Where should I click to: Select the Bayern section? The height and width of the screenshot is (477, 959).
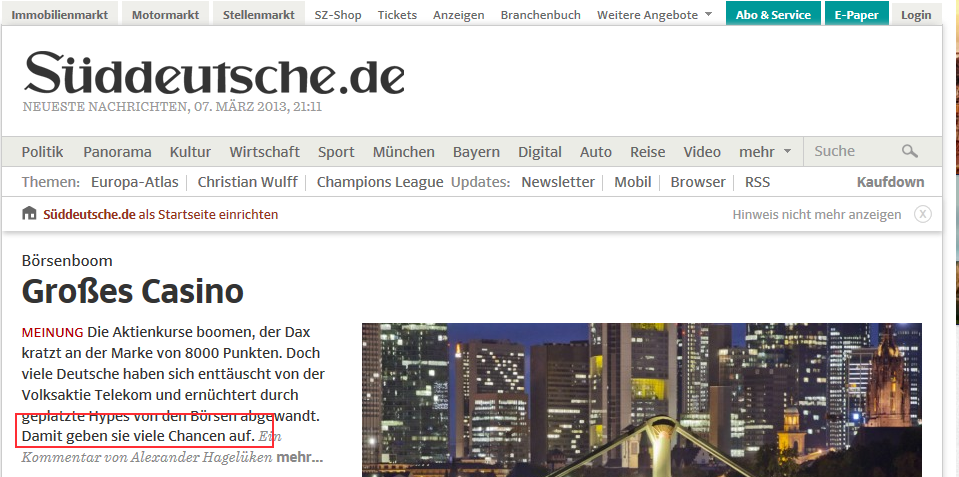tap(476, 152)
